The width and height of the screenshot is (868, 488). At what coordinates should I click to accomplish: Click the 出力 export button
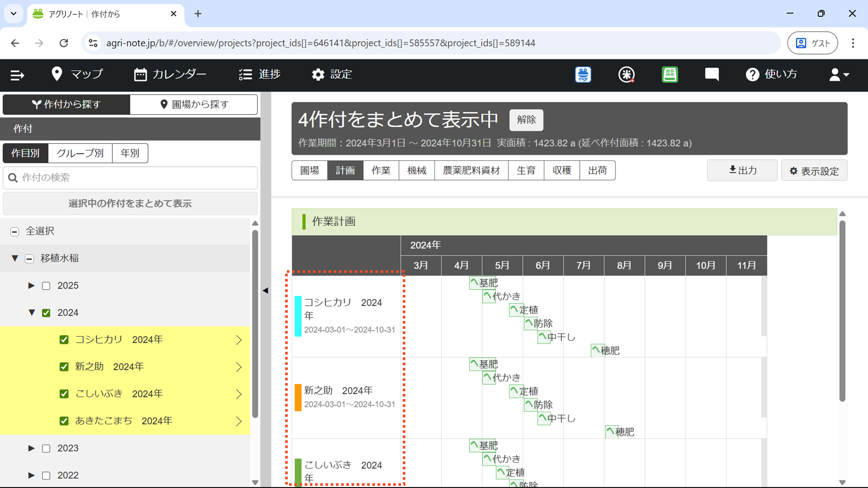click(742, 170)
